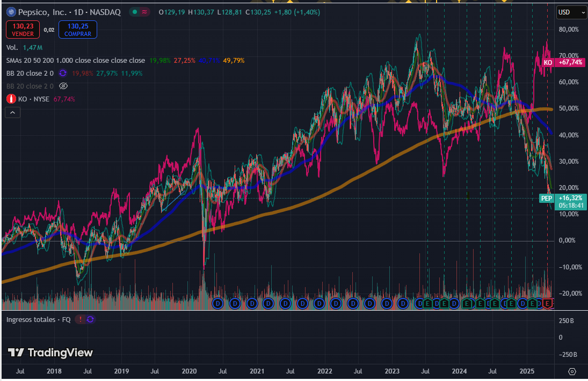Click the leftmost blue D dividend marker

(217, 303)
